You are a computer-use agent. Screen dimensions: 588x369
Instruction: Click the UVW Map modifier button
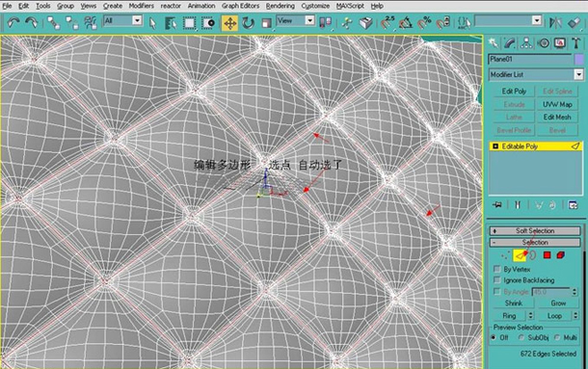tap(557, 104)
